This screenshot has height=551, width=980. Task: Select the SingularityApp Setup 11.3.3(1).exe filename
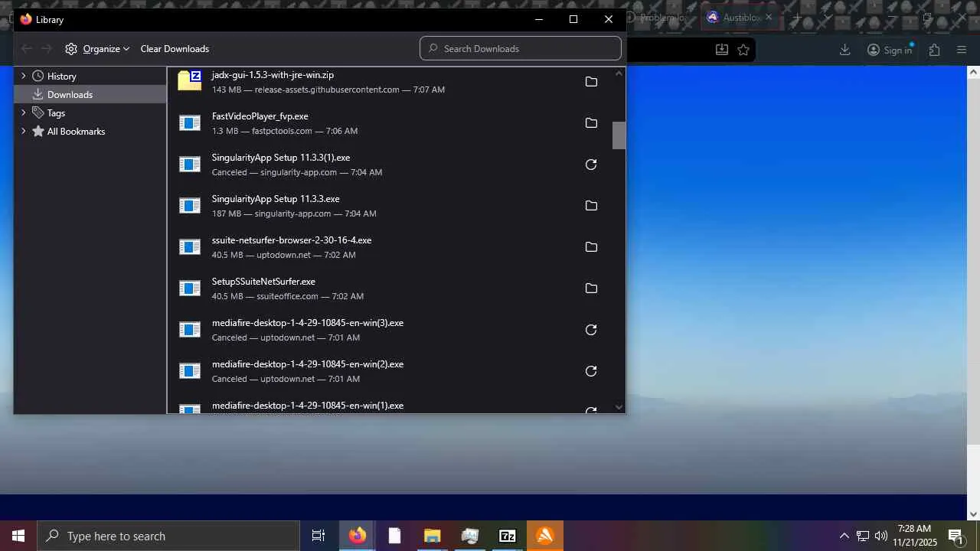pos(281,158)
